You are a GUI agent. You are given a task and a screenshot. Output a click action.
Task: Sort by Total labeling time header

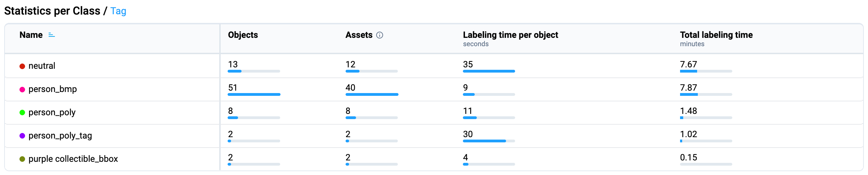tap(716, 35)
